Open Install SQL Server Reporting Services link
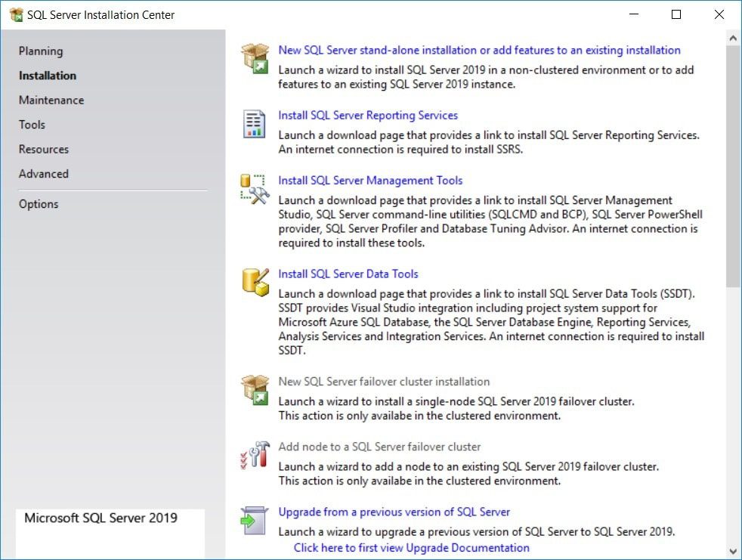The width and height of the screenshot is (742, 560). click(x=368, y=115)
